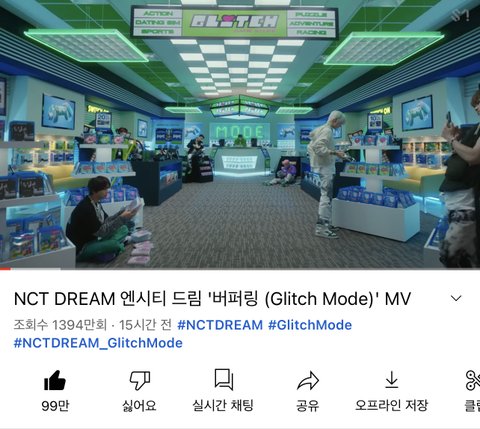Tap the NCT DREAM video title text
Image resolution: width=480 pixels, height=429 pixels.
coord(212,299)
